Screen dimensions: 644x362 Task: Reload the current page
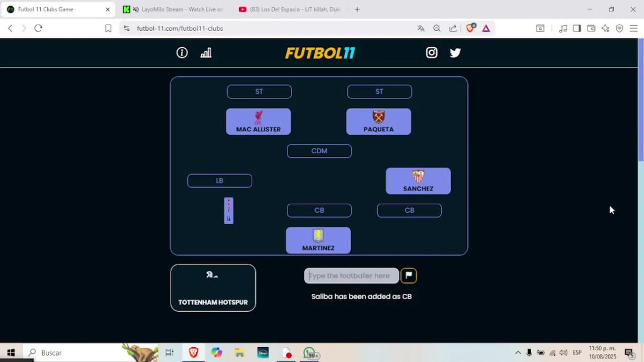coord(38,28)
